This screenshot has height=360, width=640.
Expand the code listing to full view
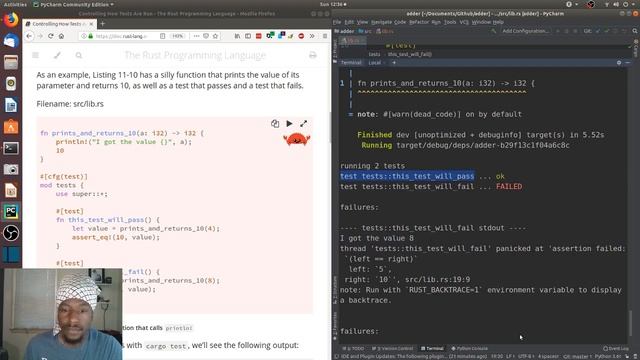coord(304,124)
